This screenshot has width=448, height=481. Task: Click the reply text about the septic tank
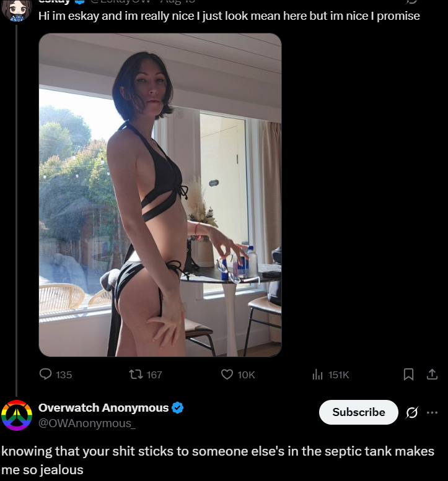[217, 460]
